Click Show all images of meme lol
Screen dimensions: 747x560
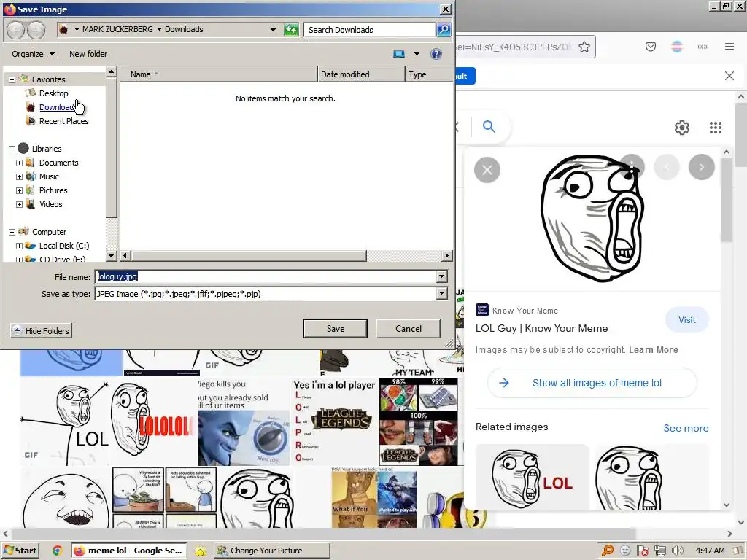click(x=592, y=383)
